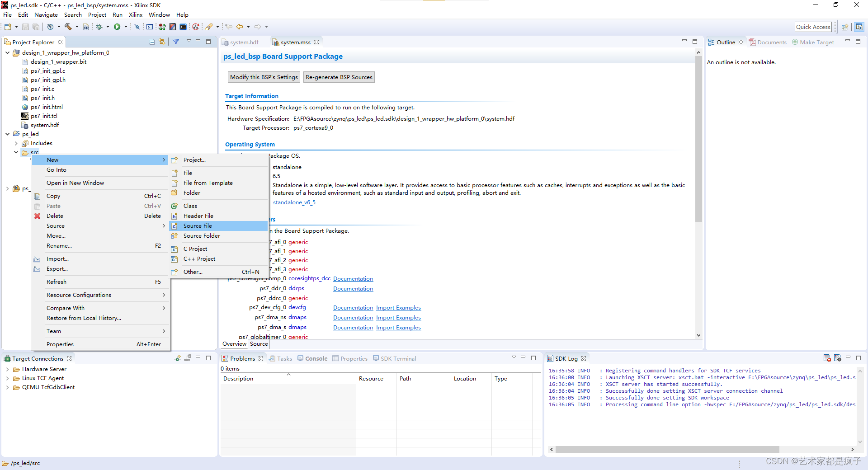Open Documentation link for ps7_dma_s
868x470 pixels.
[353, 328]
